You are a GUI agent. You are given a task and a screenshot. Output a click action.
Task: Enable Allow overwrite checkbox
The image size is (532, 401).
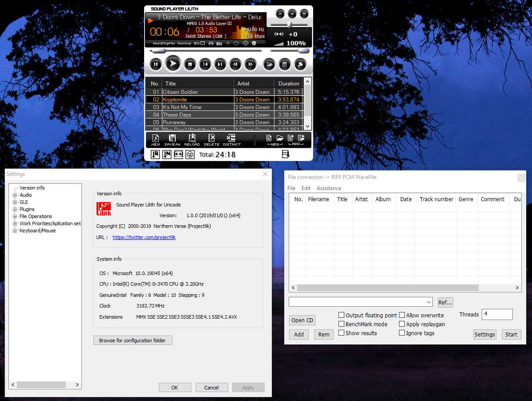pos(402,315)
